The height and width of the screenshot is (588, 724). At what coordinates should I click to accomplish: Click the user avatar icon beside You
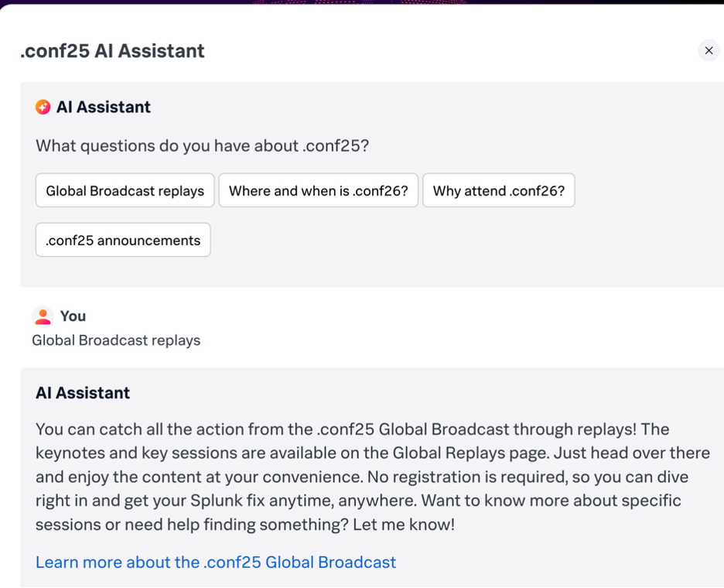pyautogui.click(x=43, y=316)
